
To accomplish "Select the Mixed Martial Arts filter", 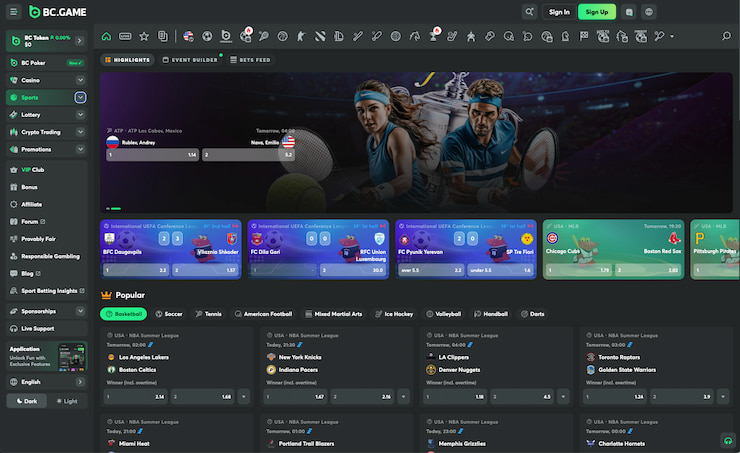I will click(x=334, y=314).
